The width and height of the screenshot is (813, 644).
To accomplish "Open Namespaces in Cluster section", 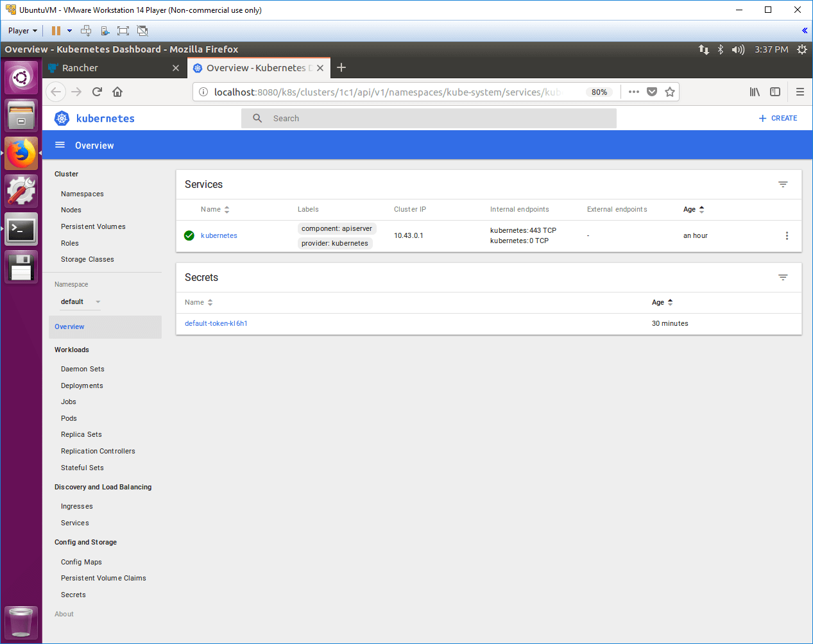I will pos(82,194).
